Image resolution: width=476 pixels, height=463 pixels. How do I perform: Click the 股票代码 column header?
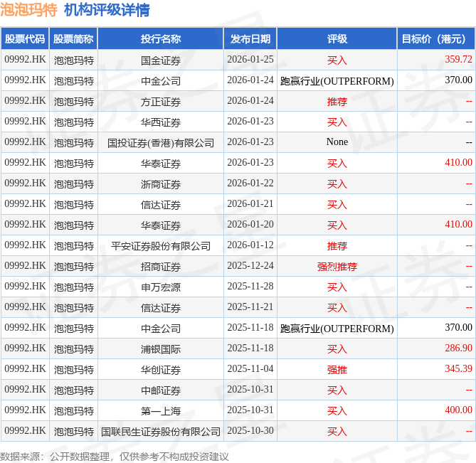[25, 38]
